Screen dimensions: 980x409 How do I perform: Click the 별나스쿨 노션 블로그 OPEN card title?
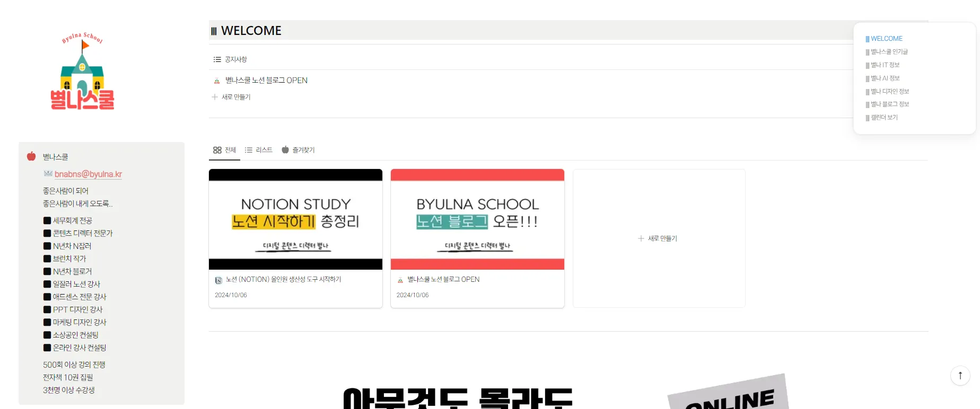tap(443, 279)
